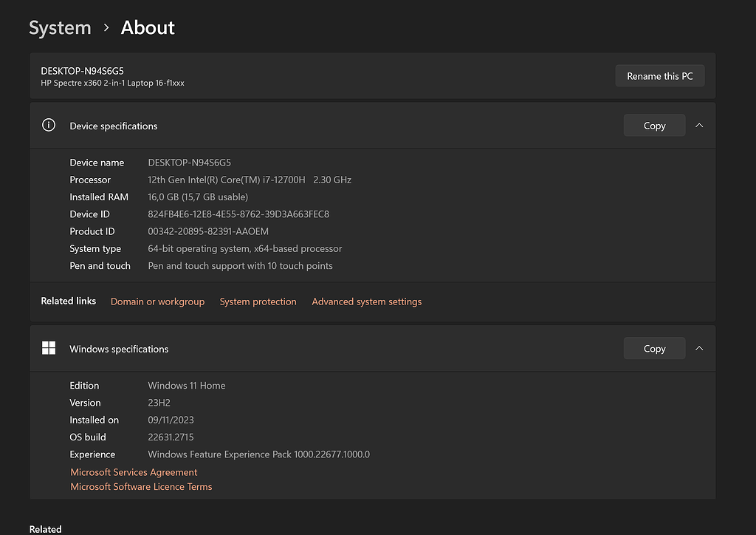This screenshot has width=756, height=535.
Task: Click the processor value i7-12700H text
Action: point(250,180)
